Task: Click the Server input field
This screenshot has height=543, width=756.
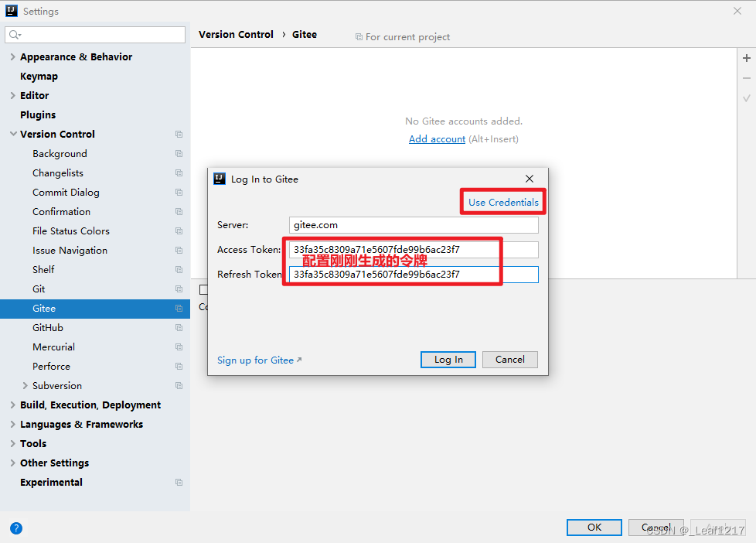Action: click(x=414, y=225)
